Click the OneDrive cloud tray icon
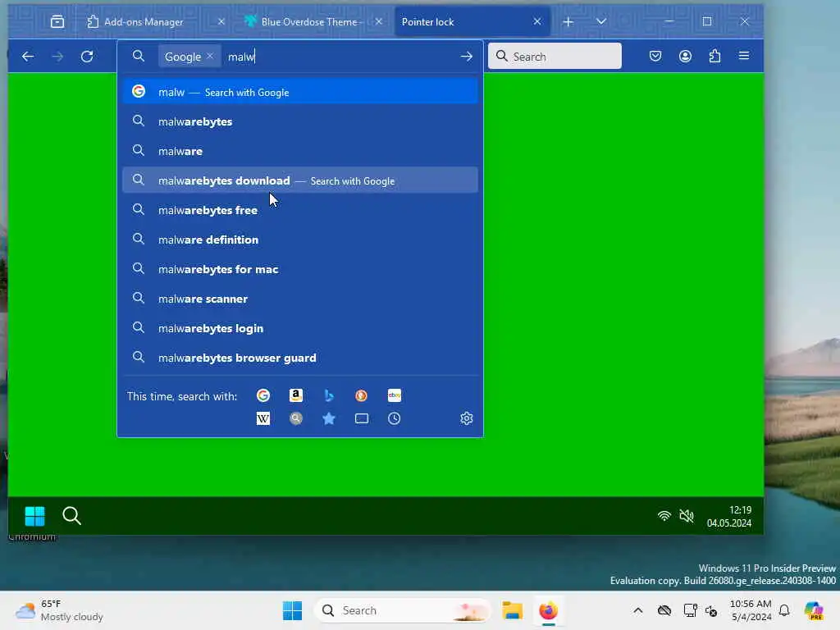The image size is (840, 630). (x=664, y=610)
